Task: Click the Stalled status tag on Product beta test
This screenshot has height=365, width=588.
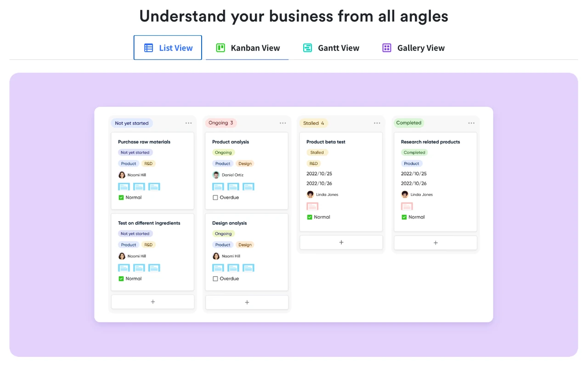Action: coord(317,152)
